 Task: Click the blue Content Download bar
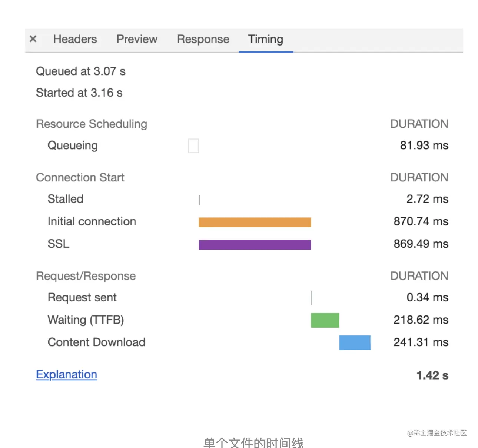point(355,342)
